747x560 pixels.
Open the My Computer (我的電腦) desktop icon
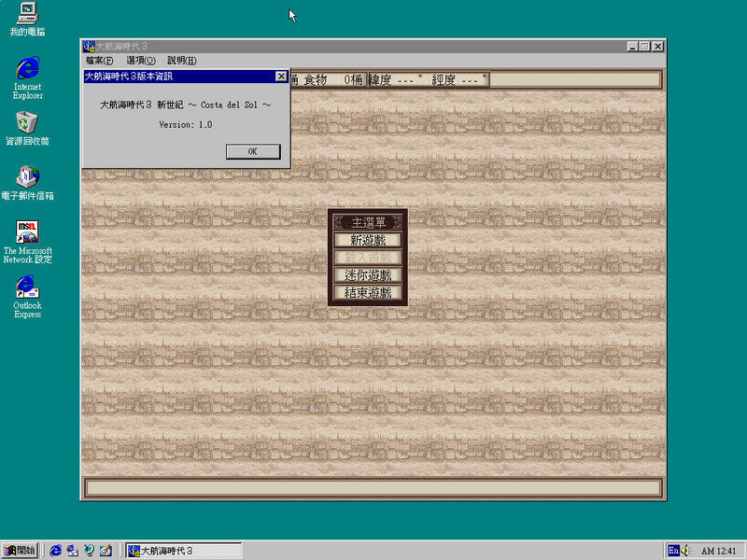[x=27, y=19]
